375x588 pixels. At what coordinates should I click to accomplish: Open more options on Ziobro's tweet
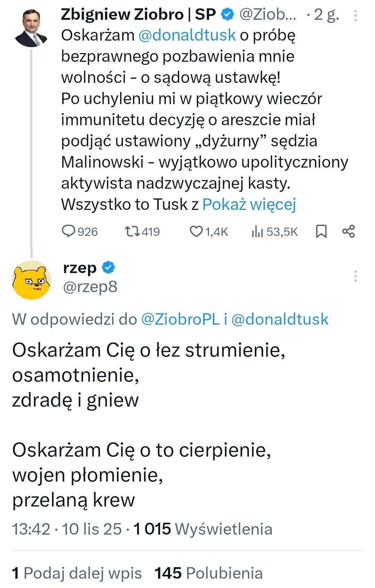[x=356, y=16]
